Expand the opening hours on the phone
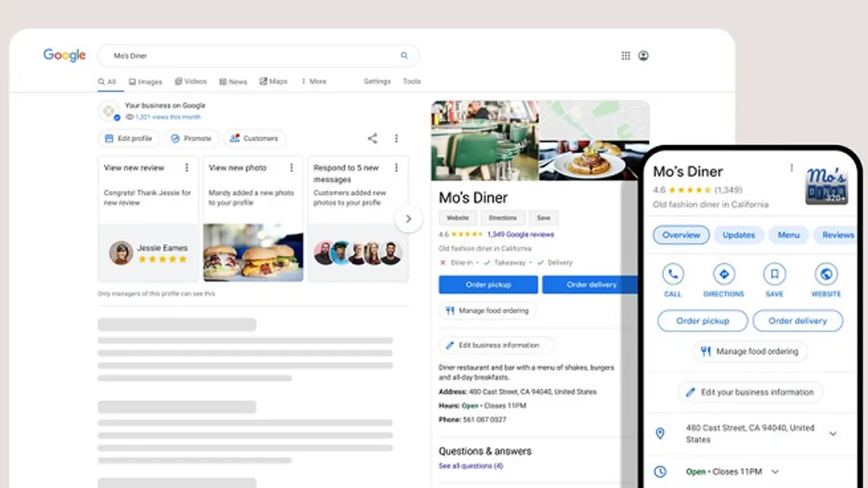This screenshot has height=488, width=868. click(x=775, y=472)
